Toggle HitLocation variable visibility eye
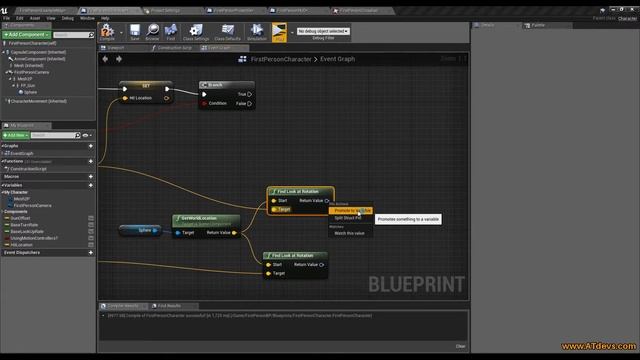This screenshot has height=360, width=640. click(91, 245)
